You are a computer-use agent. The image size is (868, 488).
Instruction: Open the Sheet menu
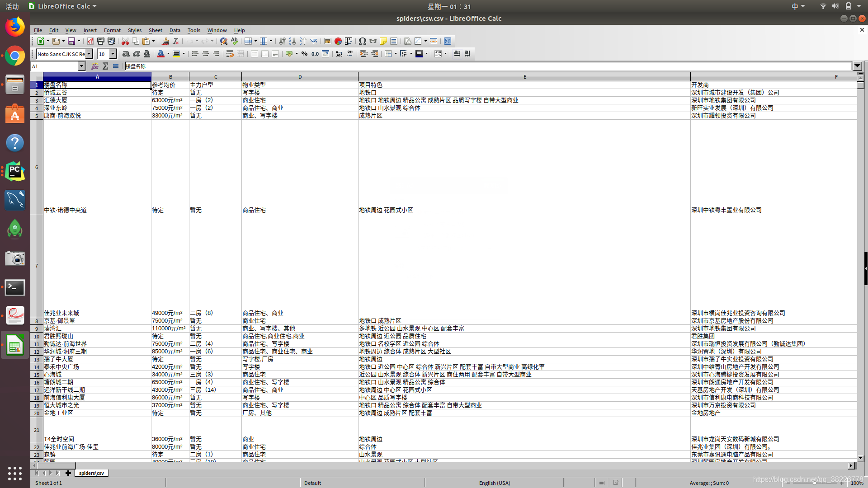click(156, 30)
